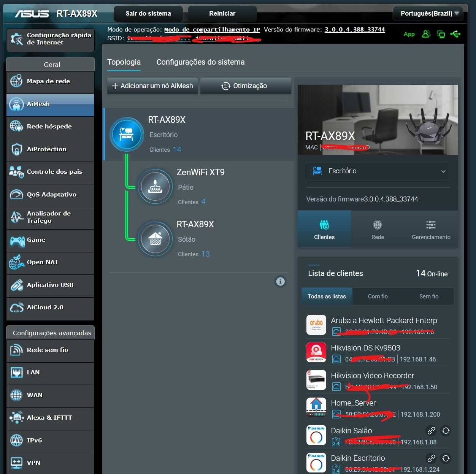Open IPv6 settings

[50, 441]
